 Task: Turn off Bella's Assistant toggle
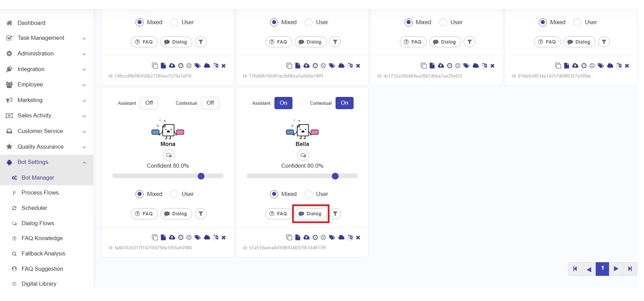pyautogui.click(x=283, y=103)
